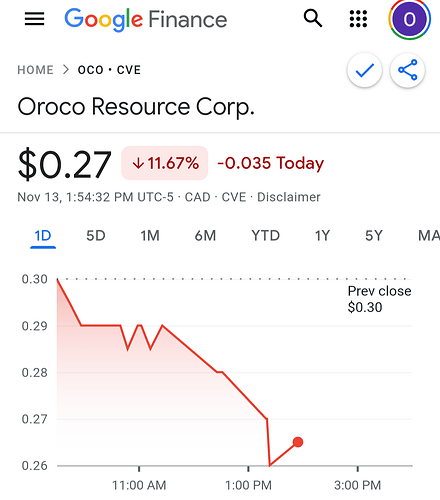
Task: Share this stock via share icon
Action: click(x=408, y=70)
